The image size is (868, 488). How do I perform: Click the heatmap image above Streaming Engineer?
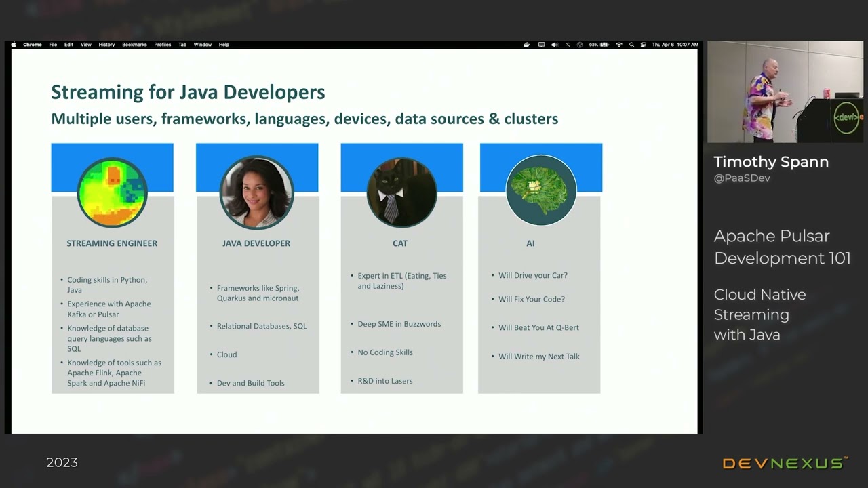point(113,192)
